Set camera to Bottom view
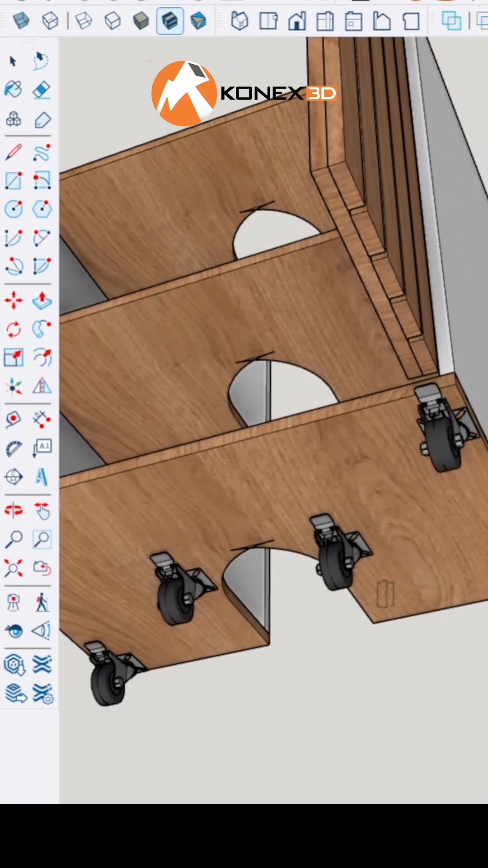488x868 pixels. coord(411,21)
